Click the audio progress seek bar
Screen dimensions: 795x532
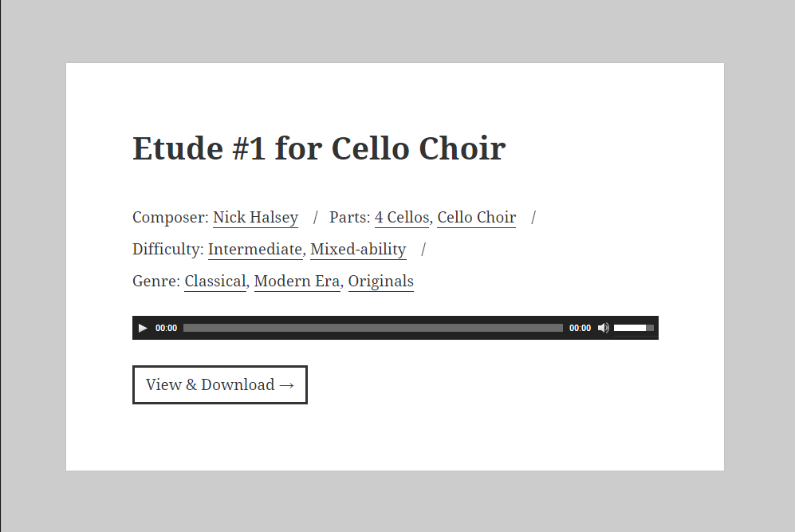pyautogui.click(x=373, y=328)
